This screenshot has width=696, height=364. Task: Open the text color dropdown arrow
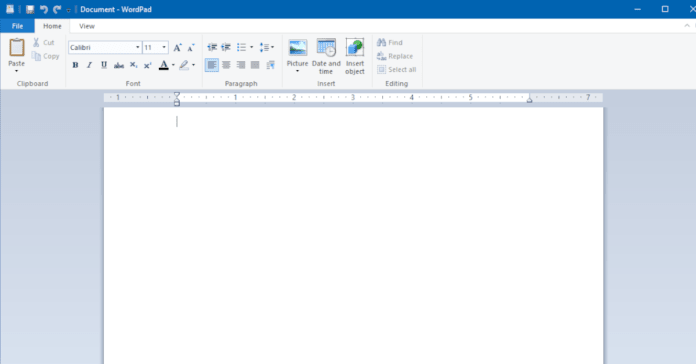tap(173, 65)
